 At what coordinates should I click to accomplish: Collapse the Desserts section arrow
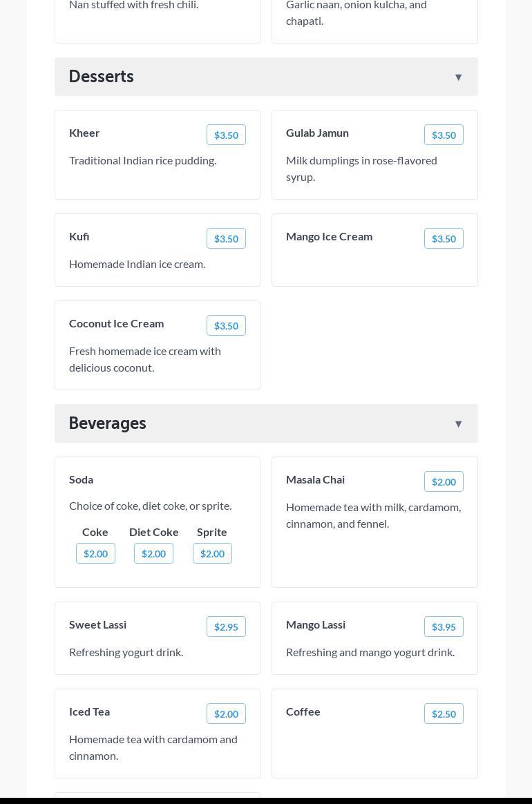point(458,77)
